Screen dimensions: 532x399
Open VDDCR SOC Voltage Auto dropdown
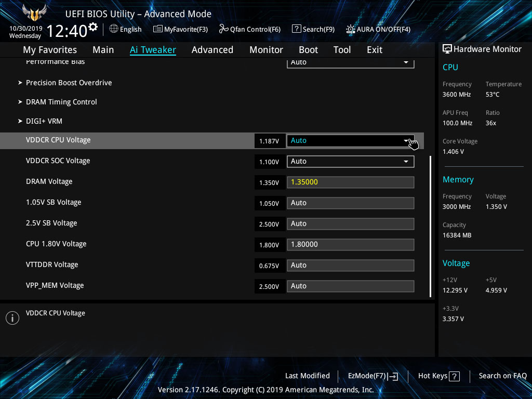[x=351, y=162]
